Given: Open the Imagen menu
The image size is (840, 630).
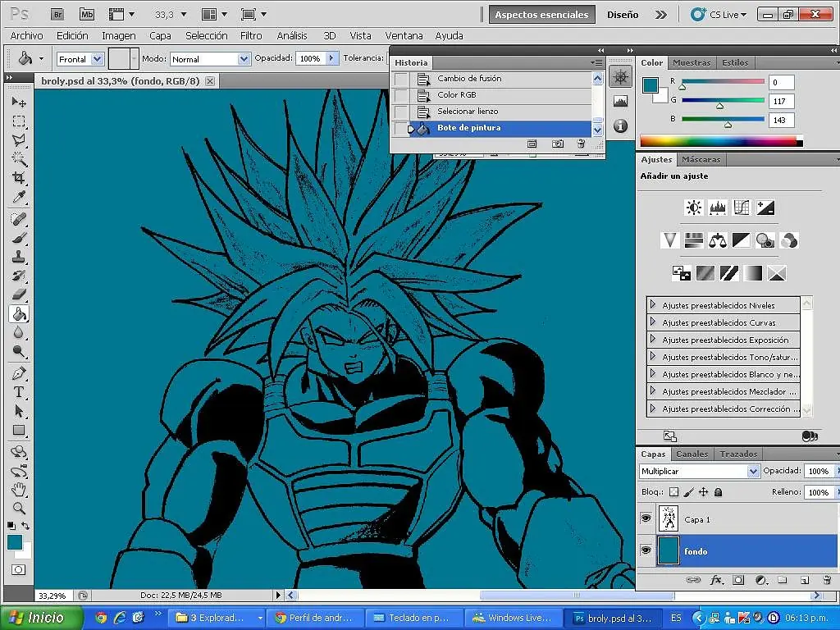Looking at the screenshot, I should pyautogui.click(x=119, y=36).
